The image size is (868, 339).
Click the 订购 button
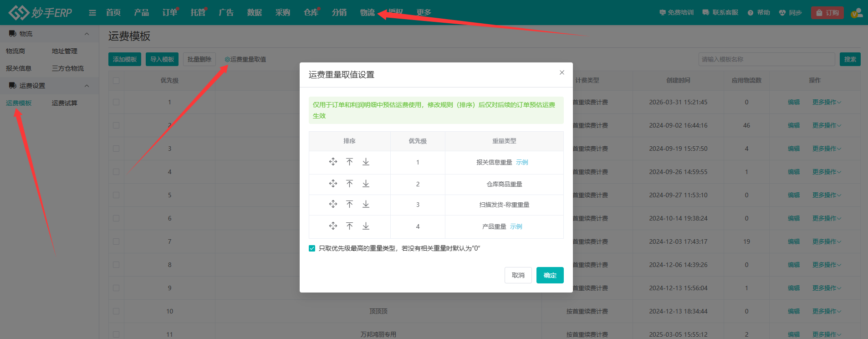[x=827, y=13]
